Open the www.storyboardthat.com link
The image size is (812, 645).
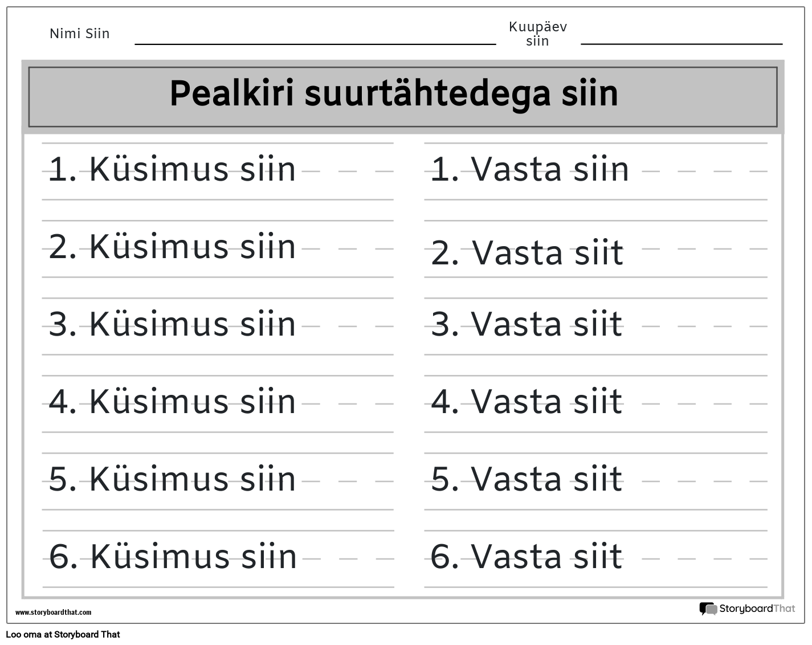(x=53, y=613)
